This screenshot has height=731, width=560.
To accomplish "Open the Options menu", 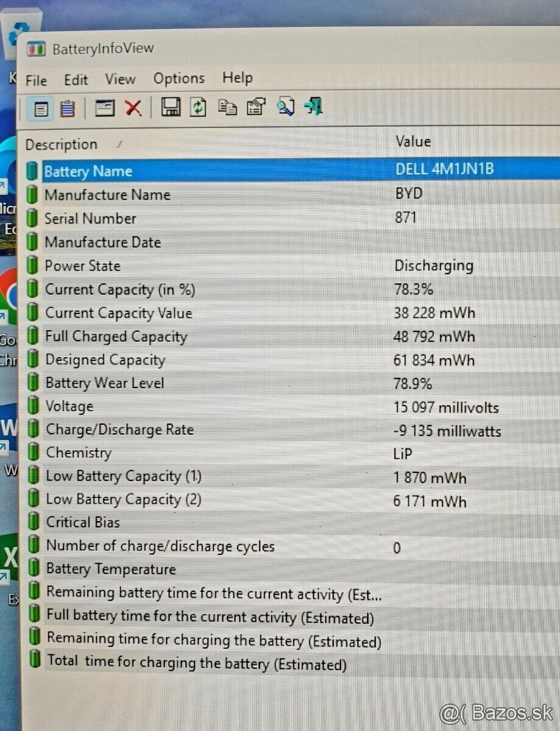I will click(x=179, y=78).
